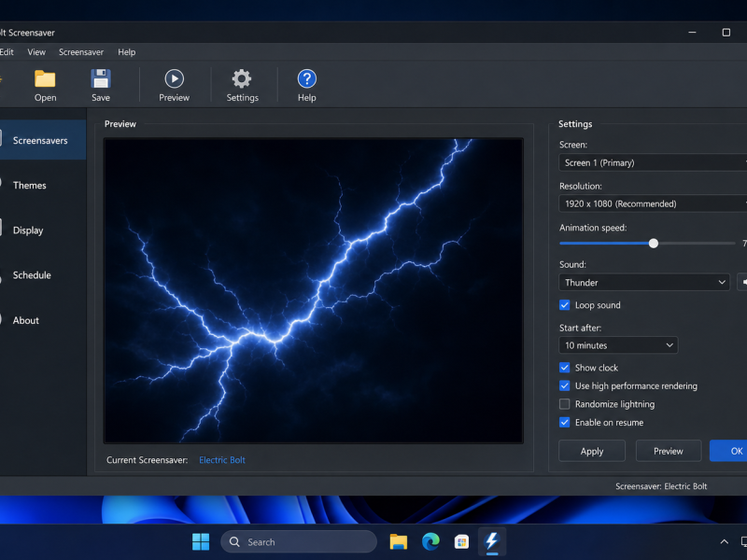This screenshot has height=560, width=747.
Task: Open the Resolution 1920 x 1080 dropdown
Action: click(653, 203)
